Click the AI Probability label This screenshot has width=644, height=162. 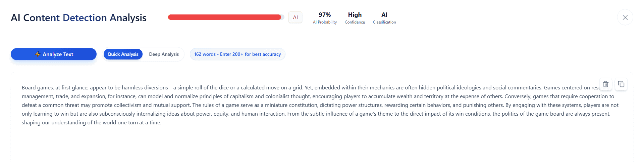pos(325,22)
